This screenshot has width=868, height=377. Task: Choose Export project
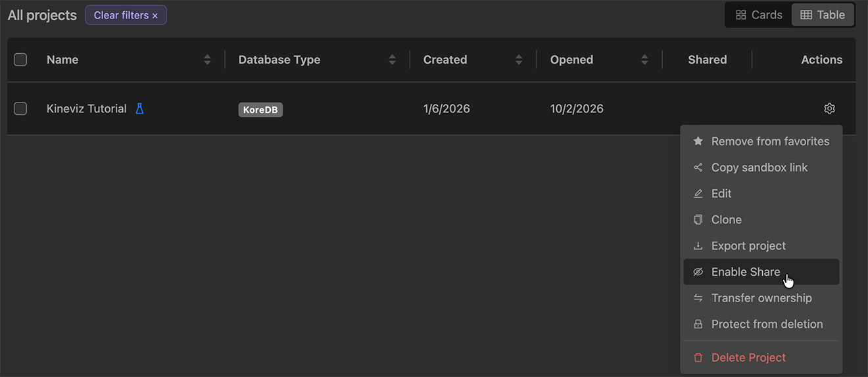[x=761, y=246]
